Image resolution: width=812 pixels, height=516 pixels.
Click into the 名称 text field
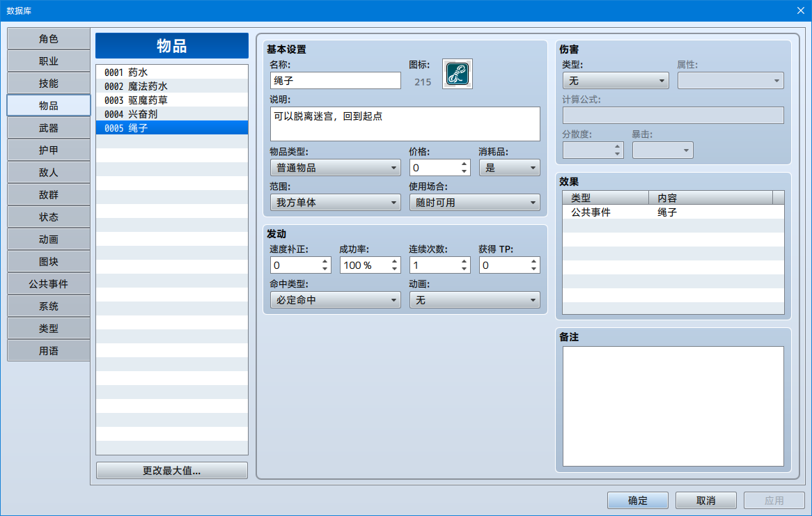(336, 81)
